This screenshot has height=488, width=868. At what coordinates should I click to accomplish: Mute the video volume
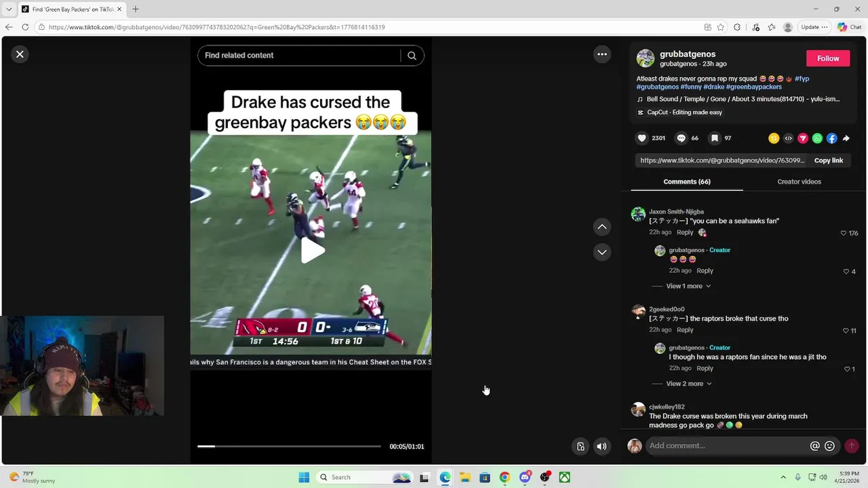click(601, 446)
